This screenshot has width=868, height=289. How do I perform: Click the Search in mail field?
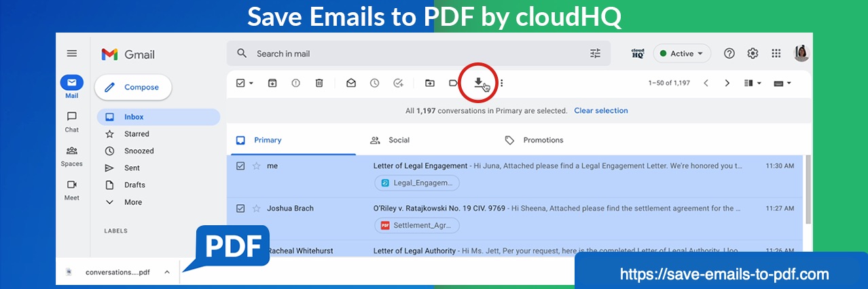click(418, 54)
